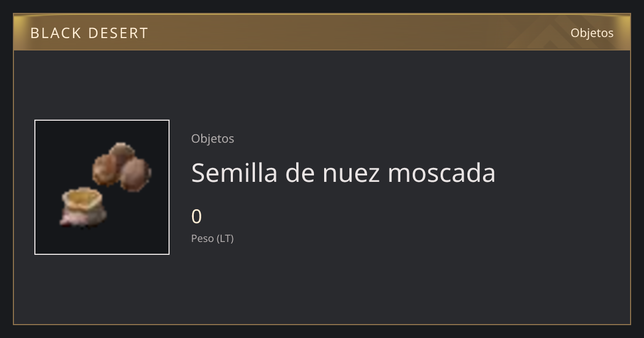This screenshot has height=338, width=644.
Task: Click the Semilla de nuez moscada heading
Action: coord(343,172)
